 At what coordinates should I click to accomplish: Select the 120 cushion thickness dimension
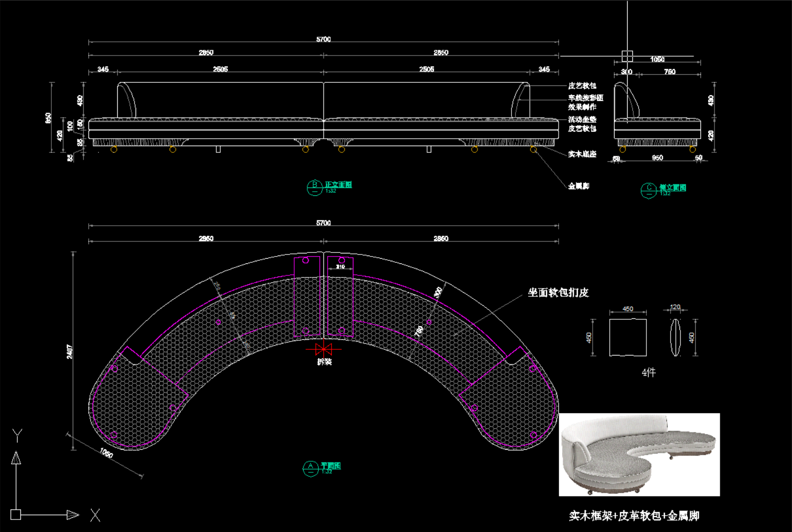coord(675,307)
